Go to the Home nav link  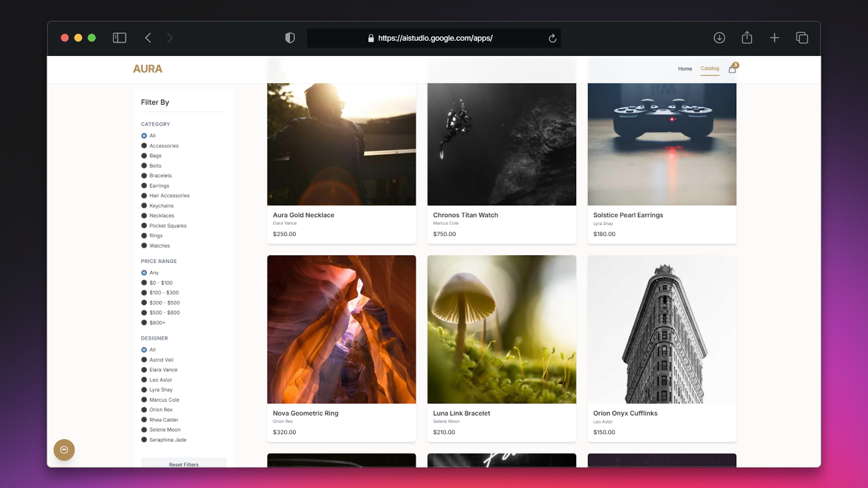pos(685,69)
